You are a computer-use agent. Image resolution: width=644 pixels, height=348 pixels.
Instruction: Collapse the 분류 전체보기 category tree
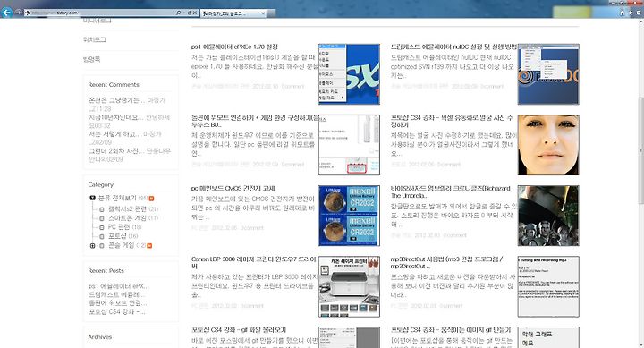click(x=92, y=198)
